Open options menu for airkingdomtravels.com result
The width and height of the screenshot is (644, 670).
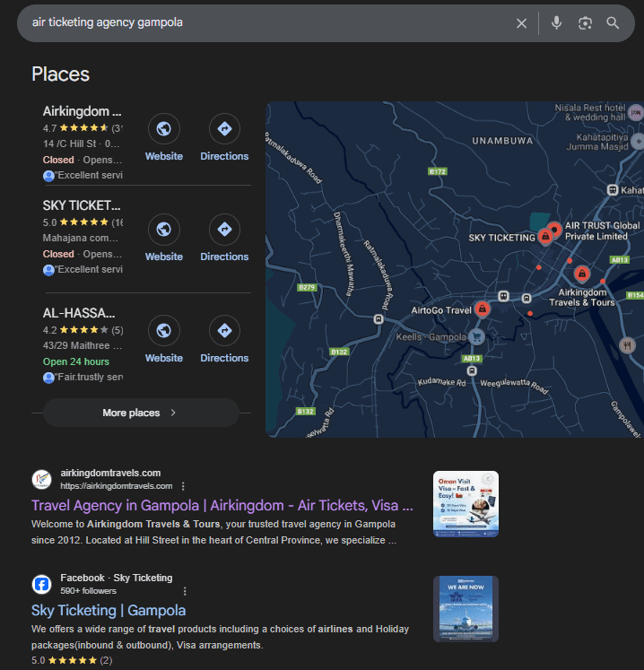coord(183,486)
